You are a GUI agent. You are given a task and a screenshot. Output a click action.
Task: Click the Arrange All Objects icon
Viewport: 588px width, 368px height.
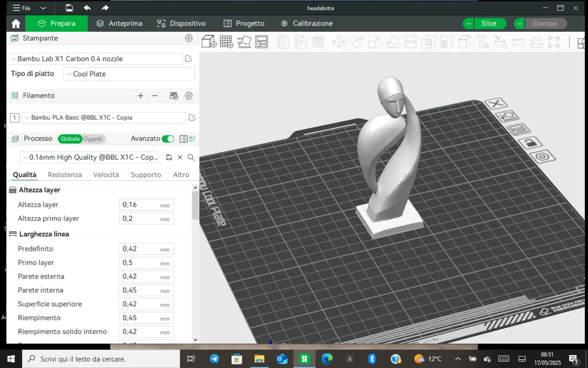click(x=262, y=41)
